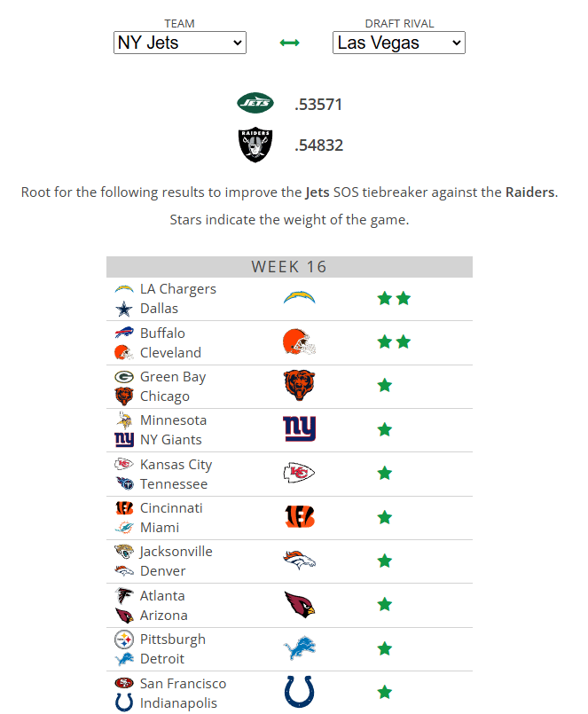
Task: Open the DRAFT RIVAL dropdown showing Las Vegas
Action: [x=398, y=43]
